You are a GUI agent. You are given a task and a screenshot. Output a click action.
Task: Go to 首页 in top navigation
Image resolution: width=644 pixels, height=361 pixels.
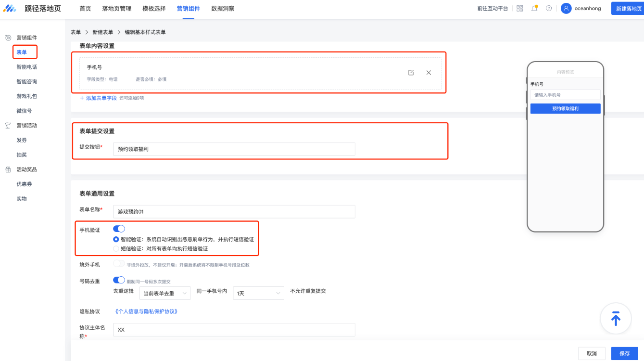(x=85, y=9)
